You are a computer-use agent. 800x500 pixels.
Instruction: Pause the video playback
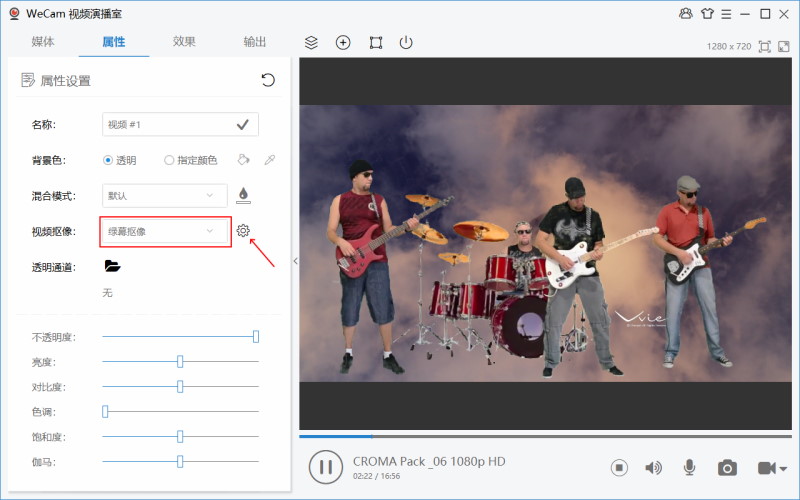pos(326,467)
